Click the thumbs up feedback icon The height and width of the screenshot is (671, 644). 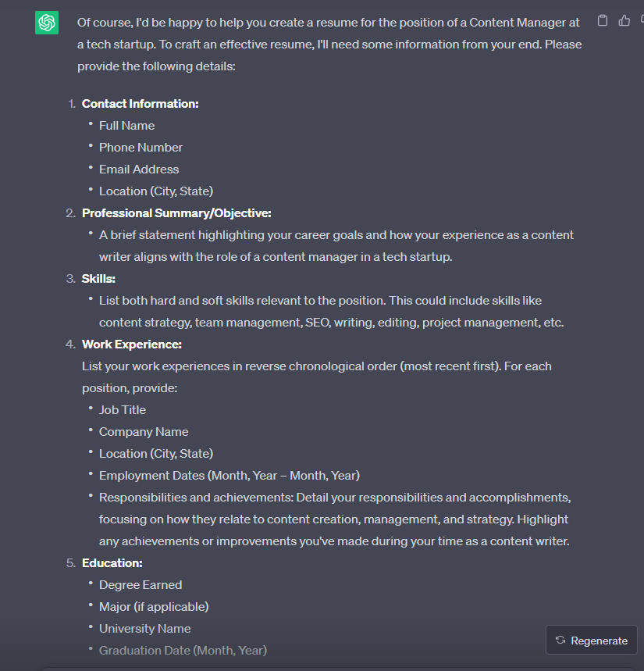[624, 21]
